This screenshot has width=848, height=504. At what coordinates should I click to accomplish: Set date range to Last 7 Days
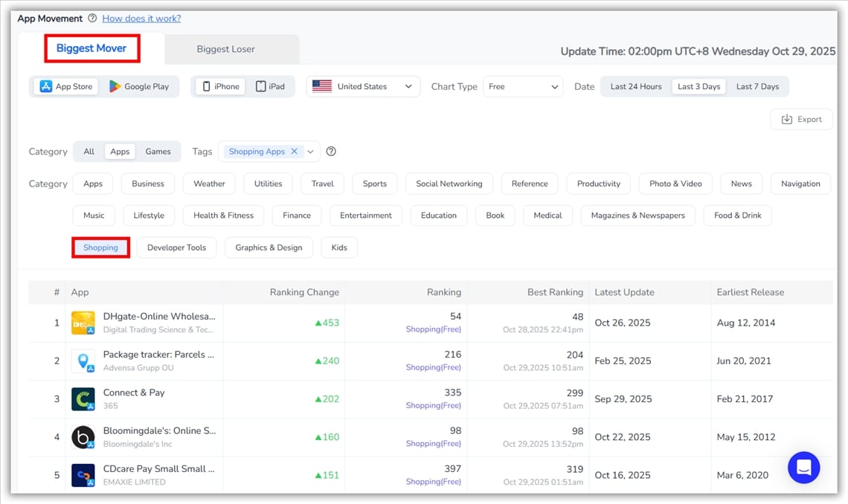coord(757,87)
